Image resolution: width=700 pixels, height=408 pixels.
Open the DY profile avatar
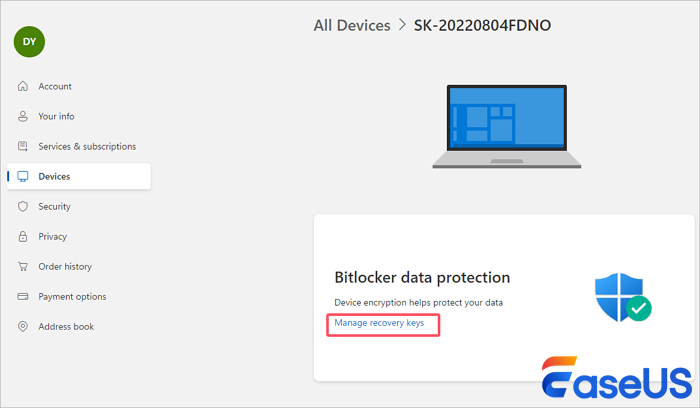click(30, 41)
